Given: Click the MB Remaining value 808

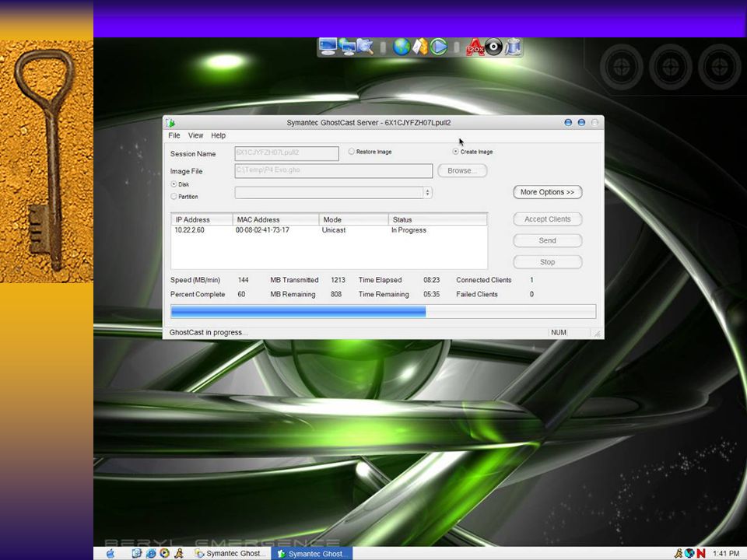Looking at the screenshot, I should coord(336,294).
